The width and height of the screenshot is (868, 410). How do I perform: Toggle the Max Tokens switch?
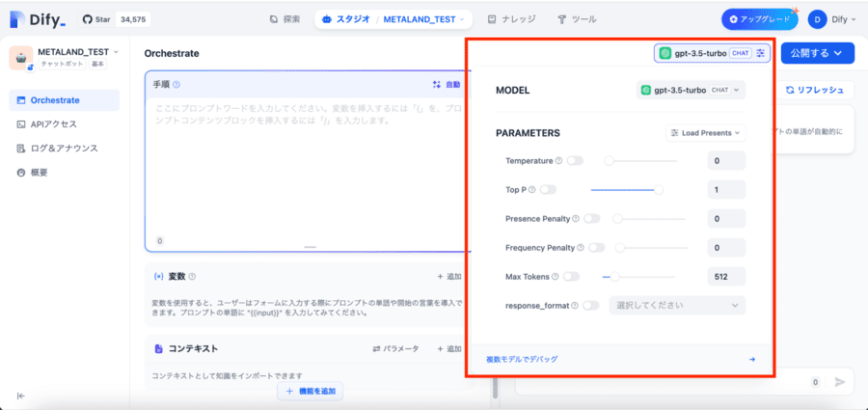(571, 277)
